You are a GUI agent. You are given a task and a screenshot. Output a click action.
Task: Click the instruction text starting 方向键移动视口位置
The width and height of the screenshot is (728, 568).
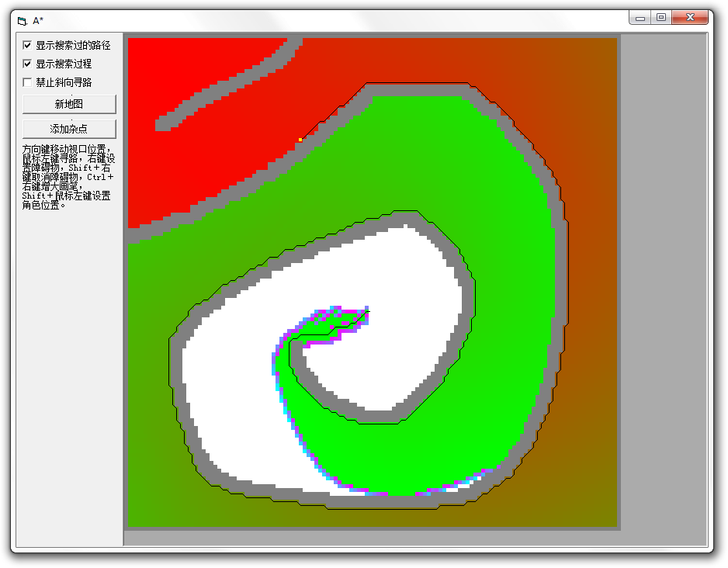[x=68, y=177]
